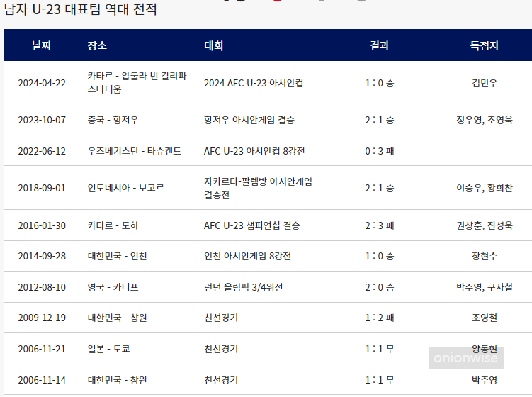Click venue 영국 - 카디프

tap(113, 287)
